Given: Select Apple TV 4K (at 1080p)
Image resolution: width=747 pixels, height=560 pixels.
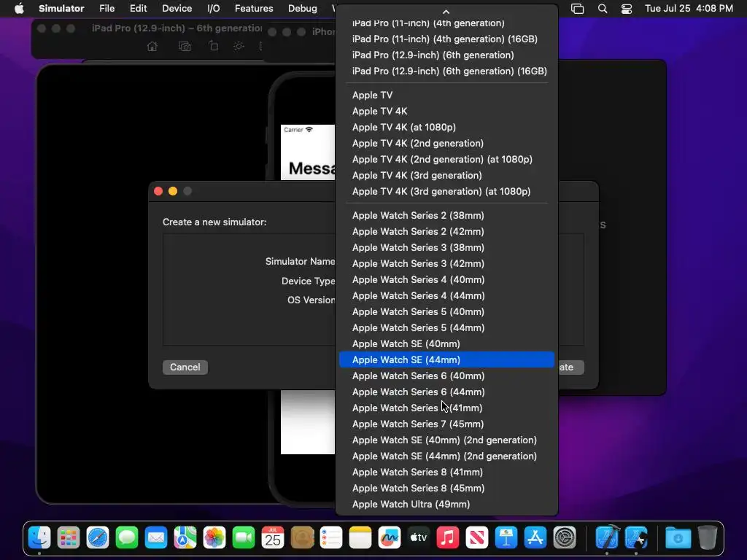Looking at the screenshot, I should tap(447, 127).
